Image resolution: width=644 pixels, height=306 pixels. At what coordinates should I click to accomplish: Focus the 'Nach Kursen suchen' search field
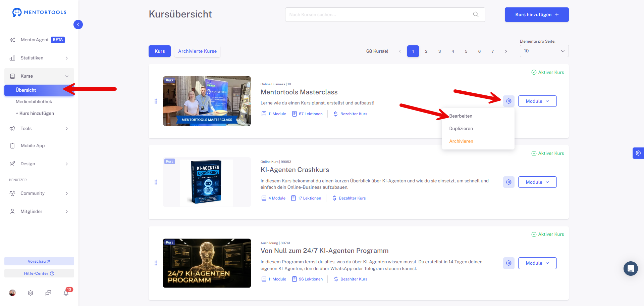coord(385,14)
